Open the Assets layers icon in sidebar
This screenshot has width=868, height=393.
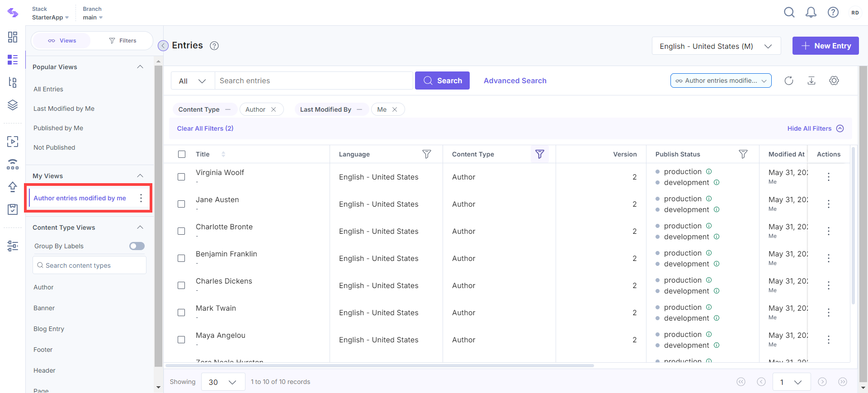(13, 105)
